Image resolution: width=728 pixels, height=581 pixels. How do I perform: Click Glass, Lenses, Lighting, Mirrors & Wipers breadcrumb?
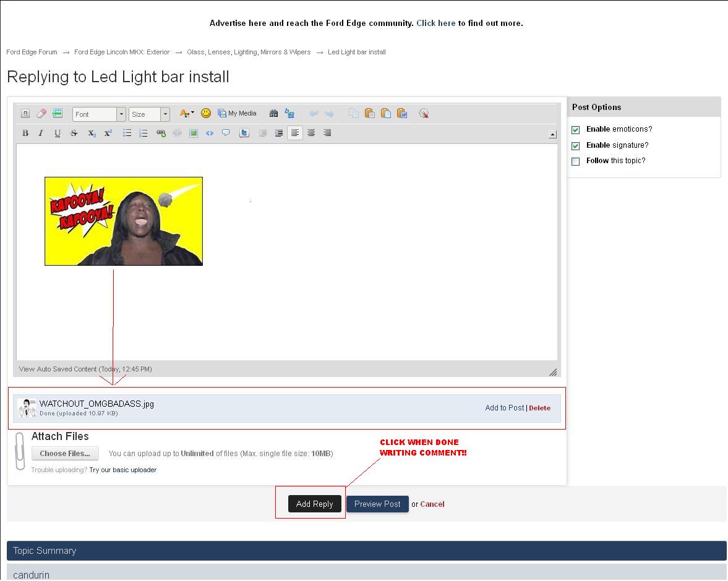[x=249, y=52]
